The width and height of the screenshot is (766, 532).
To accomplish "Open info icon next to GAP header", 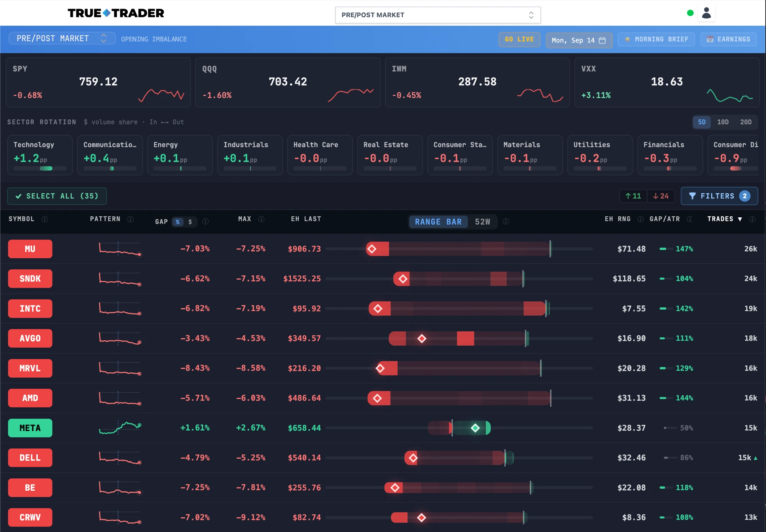I will pos(206,221).
